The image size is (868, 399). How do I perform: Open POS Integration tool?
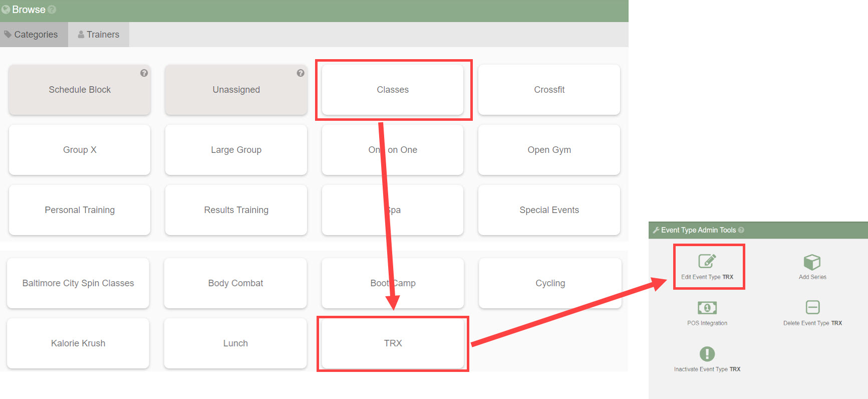(707, 313)
